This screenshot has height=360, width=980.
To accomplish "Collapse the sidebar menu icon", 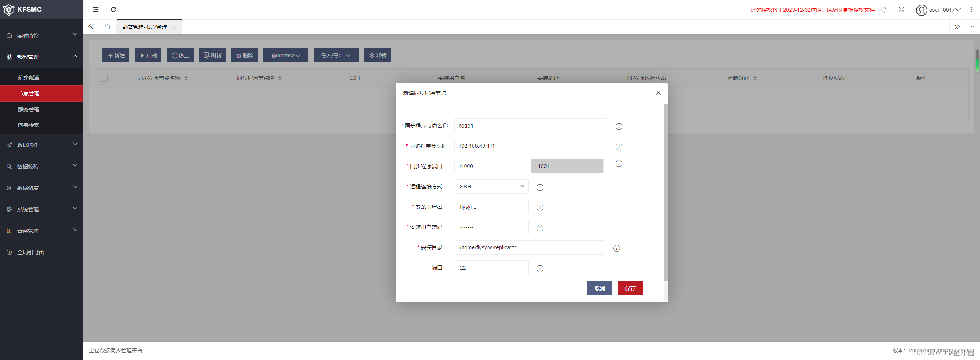I will [96, 10].
